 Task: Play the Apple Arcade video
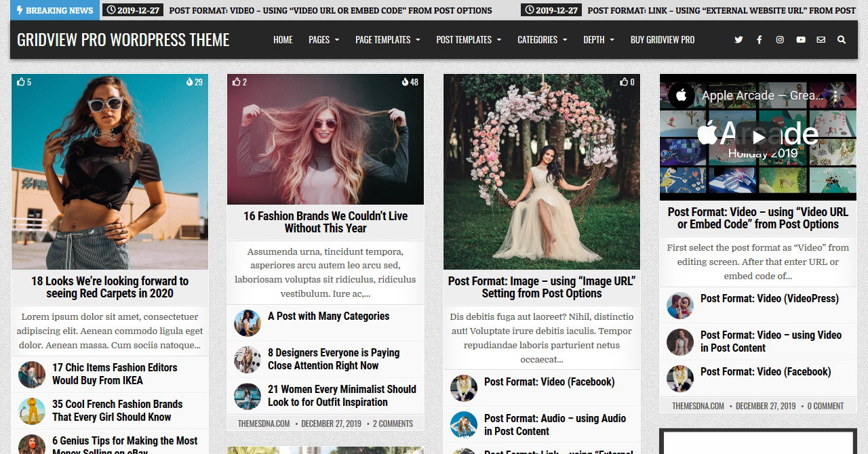click(x=758, y=138)
